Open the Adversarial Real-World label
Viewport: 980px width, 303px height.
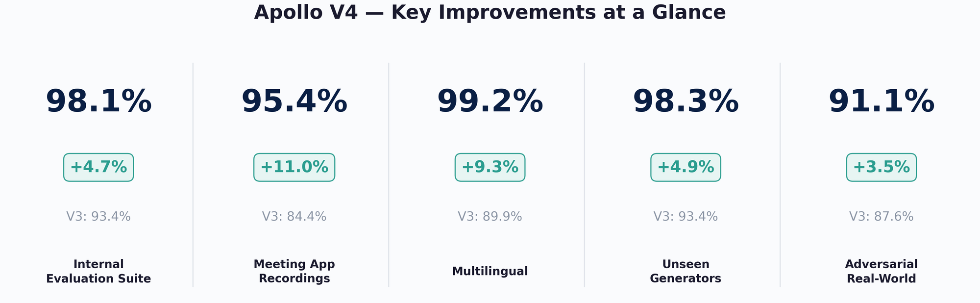[x=882, y=271]
